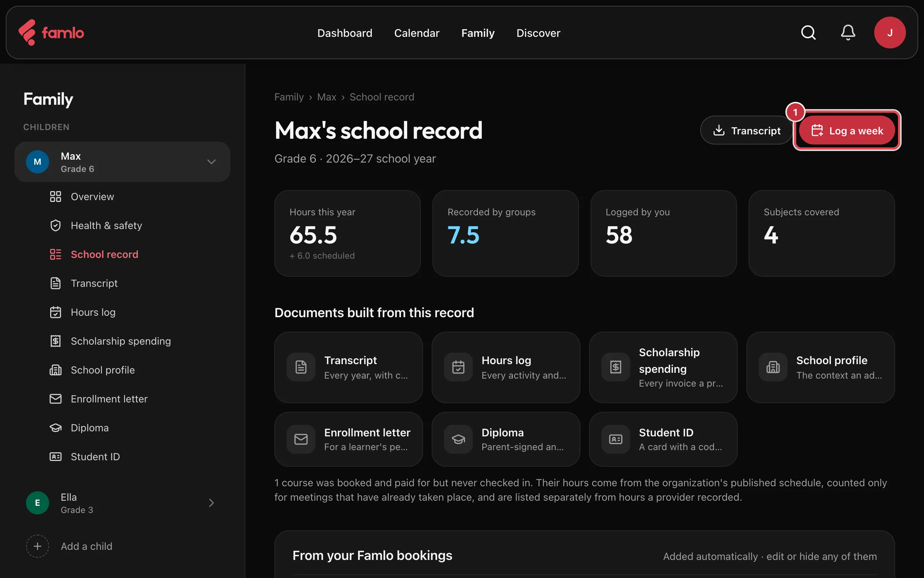This screenshot has width=924, height=578.
Task: Select Family in top navigation
Action: click(478, 33)
